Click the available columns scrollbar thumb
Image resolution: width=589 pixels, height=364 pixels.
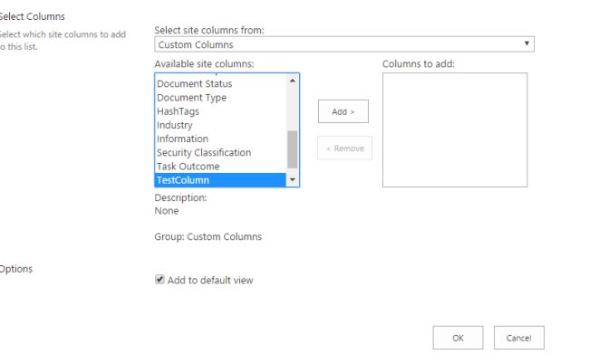(293, 149)
